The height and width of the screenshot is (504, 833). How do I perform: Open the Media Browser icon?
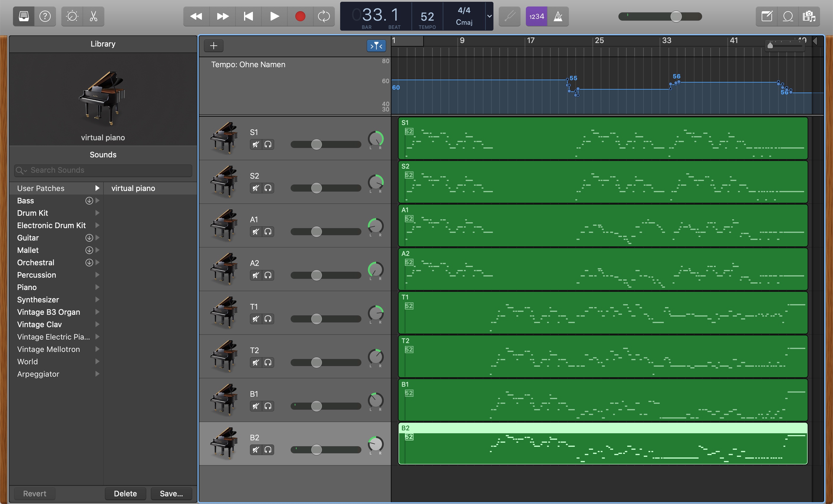click(809, 16)
